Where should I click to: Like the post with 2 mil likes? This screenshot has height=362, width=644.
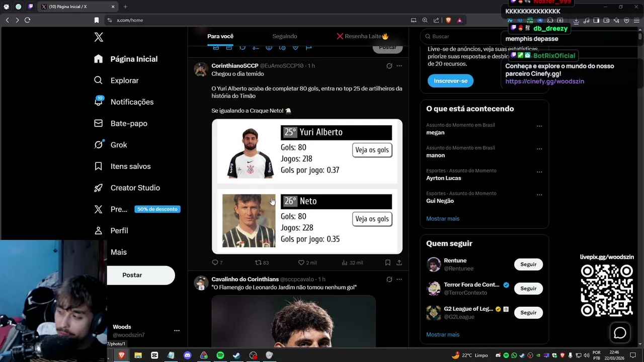(307, 262)
